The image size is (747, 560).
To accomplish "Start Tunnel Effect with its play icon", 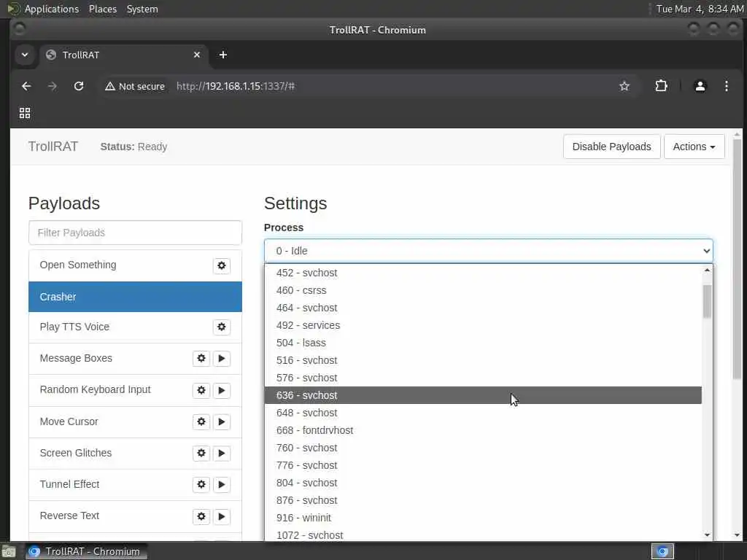I will click(222, 484).
